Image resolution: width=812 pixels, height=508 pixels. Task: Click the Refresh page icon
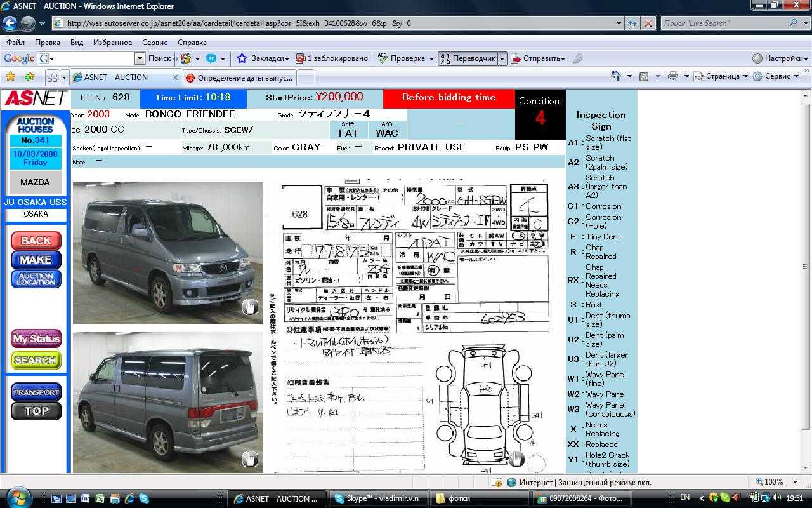[x=632, y=23]
